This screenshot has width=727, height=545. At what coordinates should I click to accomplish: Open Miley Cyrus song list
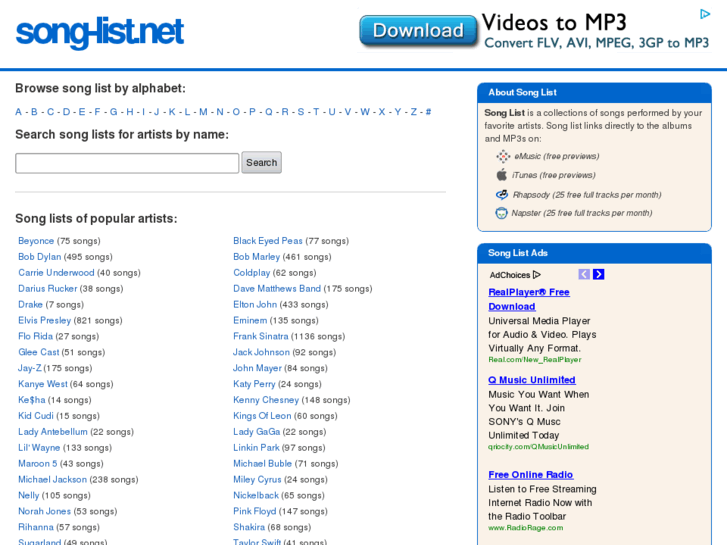pos(257,480)
